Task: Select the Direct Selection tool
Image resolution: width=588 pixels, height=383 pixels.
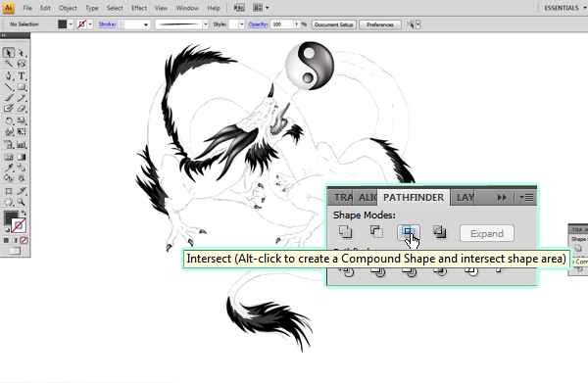Action: coord(22,53)
